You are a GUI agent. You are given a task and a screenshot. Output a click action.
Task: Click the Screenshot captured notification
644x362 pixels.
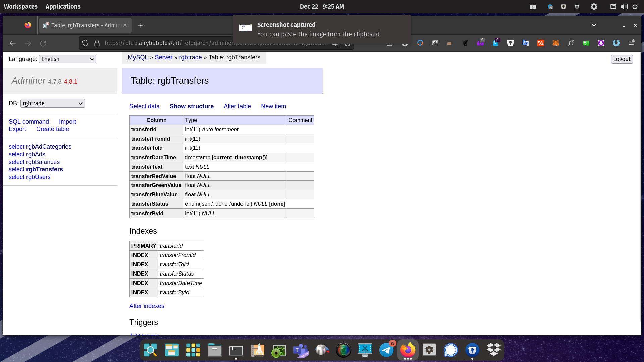(322, 29)
